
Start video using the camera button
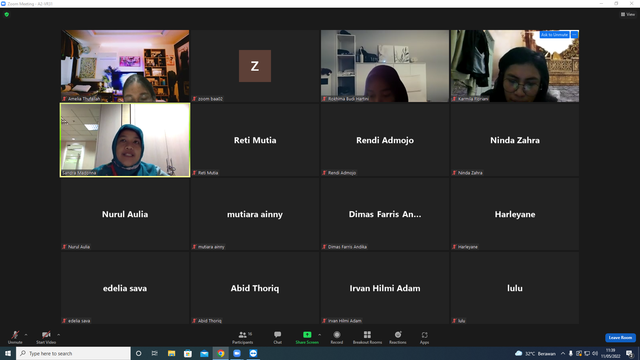pyautogui.click(x=46, y=337)
